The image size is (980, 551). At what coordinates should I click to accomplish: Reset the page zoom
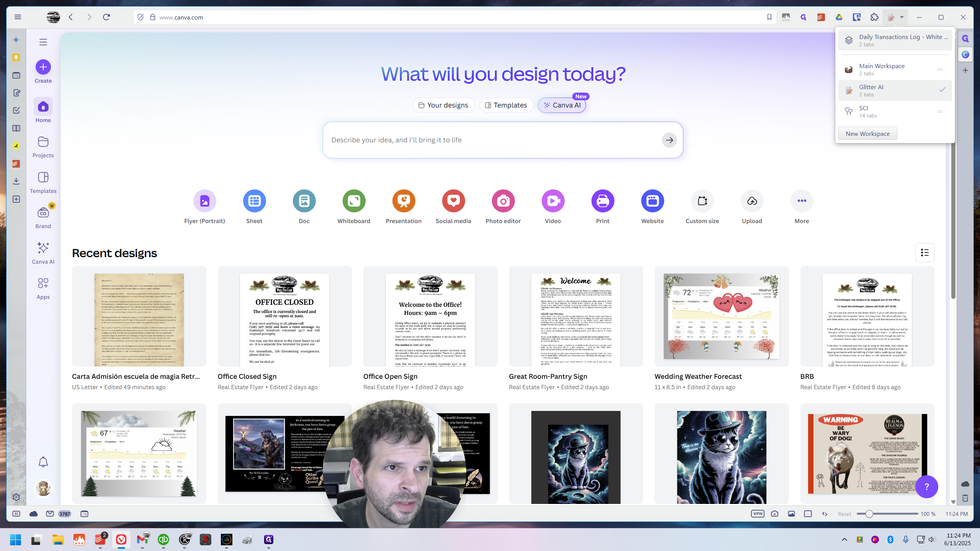point(844,514)
